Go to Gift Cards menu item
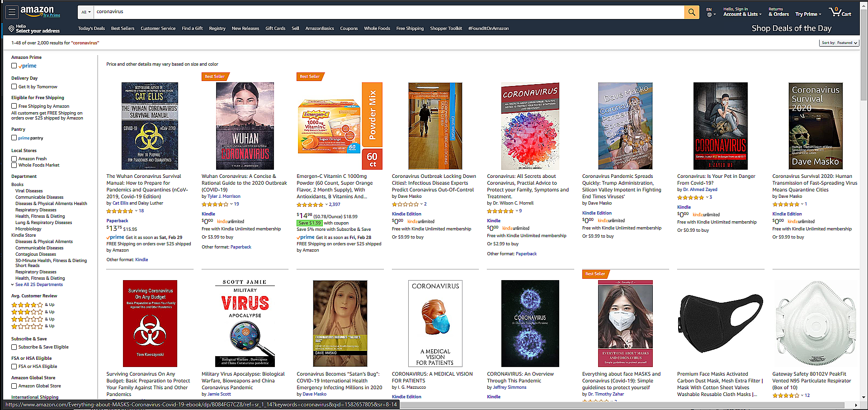The image size is (868, 410). (x=275, y=29)
